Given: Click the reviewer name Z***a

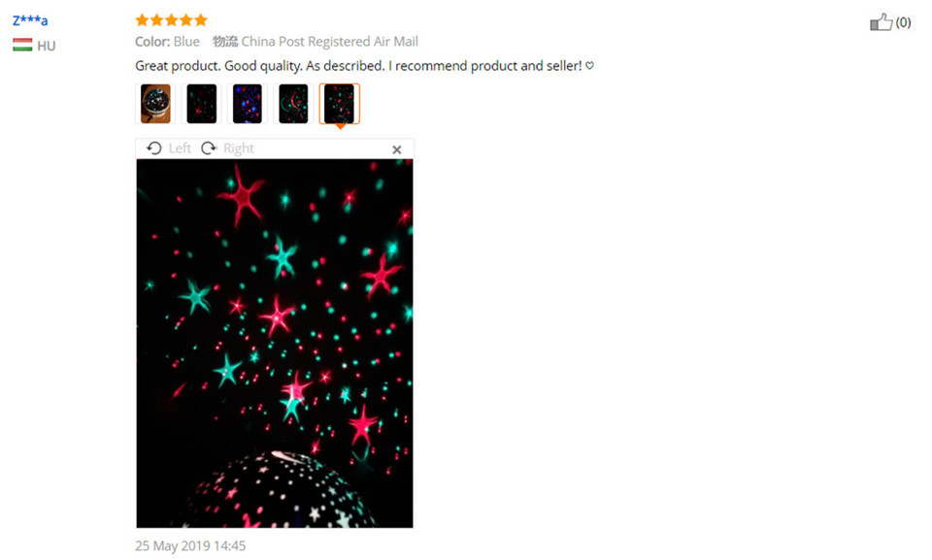Looking at the screenshot, I should [30, 20].
